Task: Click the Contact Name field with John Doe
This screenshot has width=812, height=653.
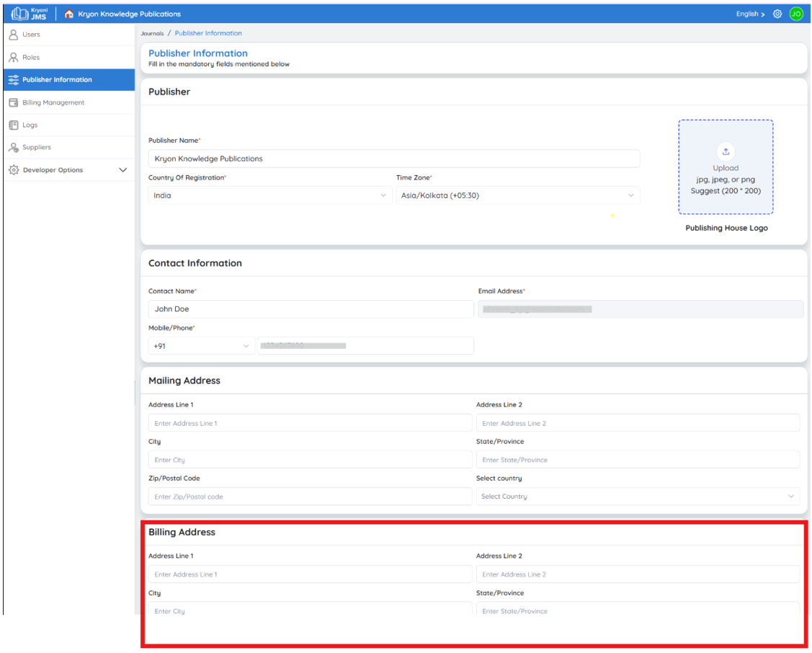Action: point(311,309)
